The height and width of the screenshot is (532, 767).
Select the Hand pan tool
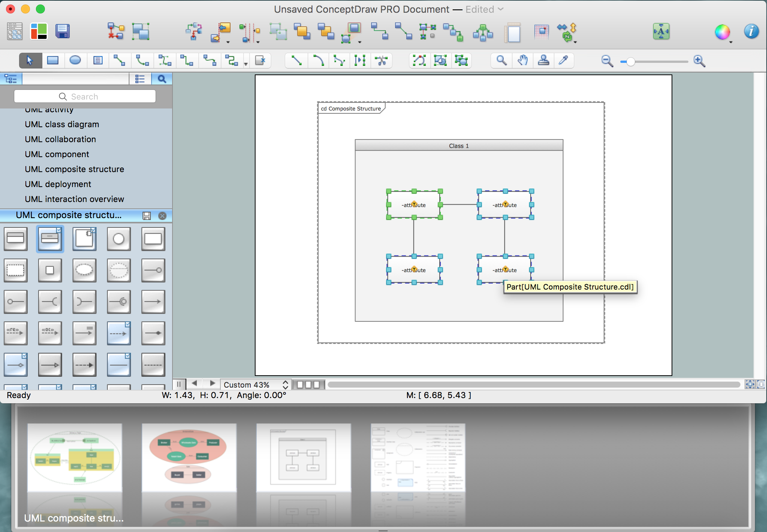523,60
